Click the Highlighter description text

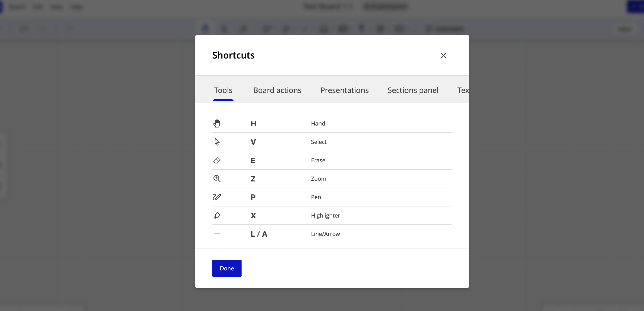pyautogui.click(x=325, y=215)
